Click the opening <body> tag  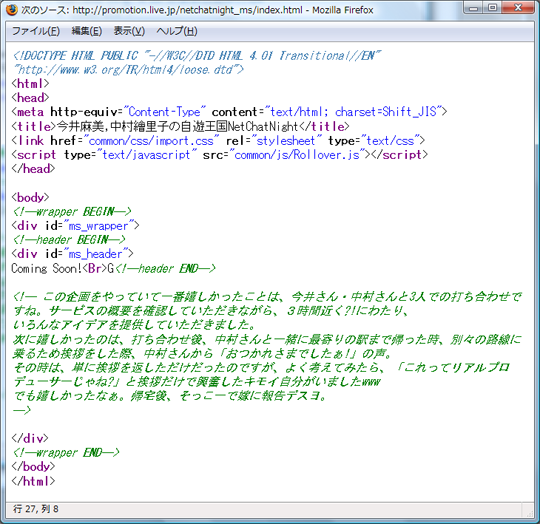[x=30, y=198]
